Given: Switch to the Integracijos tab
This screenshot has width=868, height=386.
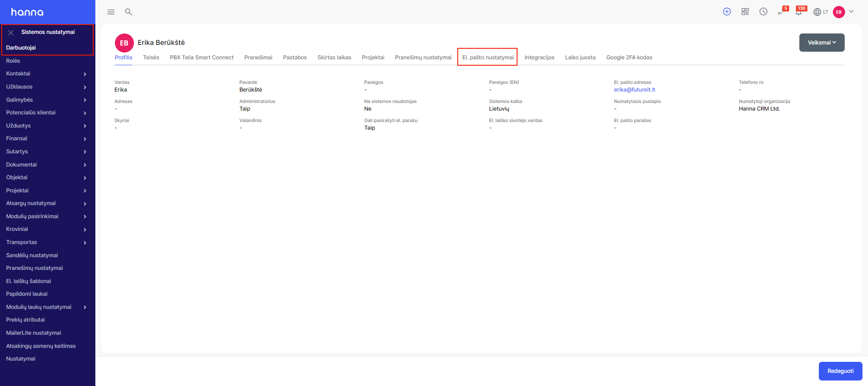Looking at the screenshot, I should (540, 57).
